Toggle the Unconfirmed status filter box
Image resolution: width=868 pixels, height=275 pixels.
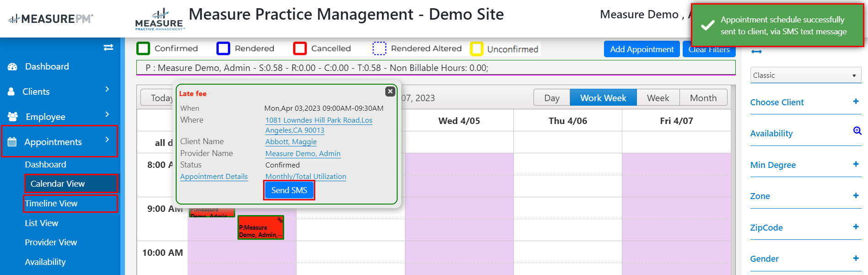point(477,49)
